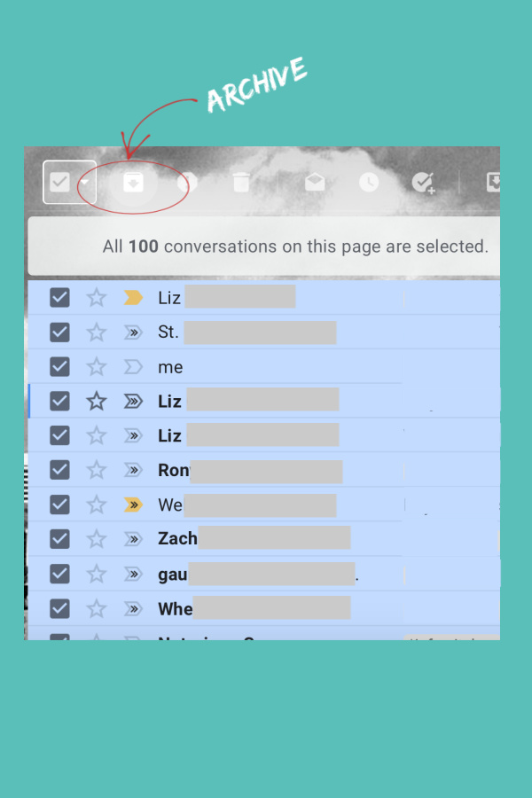Click the report spam icon
Screen dimensions: 532x798
click(x=187, y=183)
